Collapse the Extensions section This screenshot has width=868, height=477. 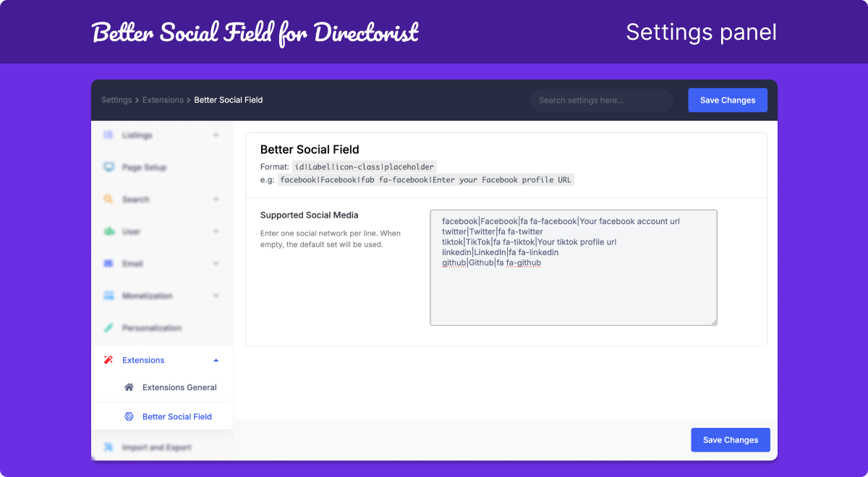[216, 360]
